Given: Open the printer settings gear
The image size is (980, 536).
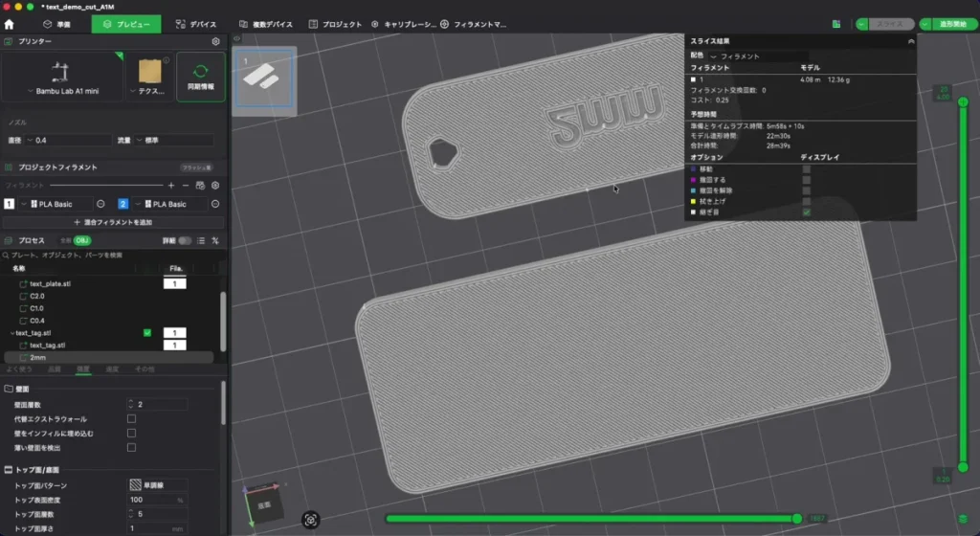Looking at the screenshot, I should point(215,41).
